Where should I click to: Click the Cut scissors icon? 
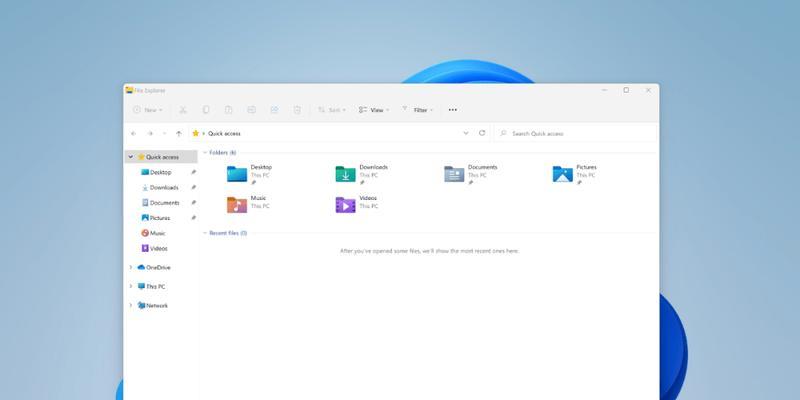tap(183, 110)
